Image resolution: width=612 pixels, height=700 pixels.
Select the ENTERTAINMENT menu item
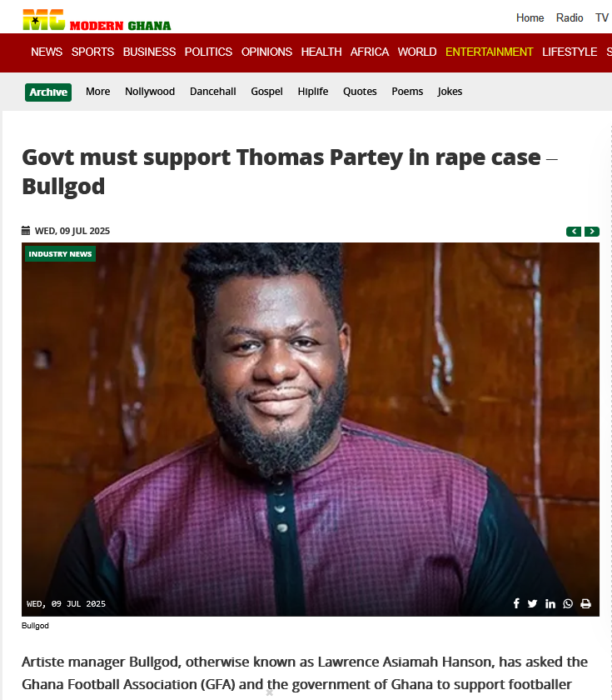click(x=489, y=52)
